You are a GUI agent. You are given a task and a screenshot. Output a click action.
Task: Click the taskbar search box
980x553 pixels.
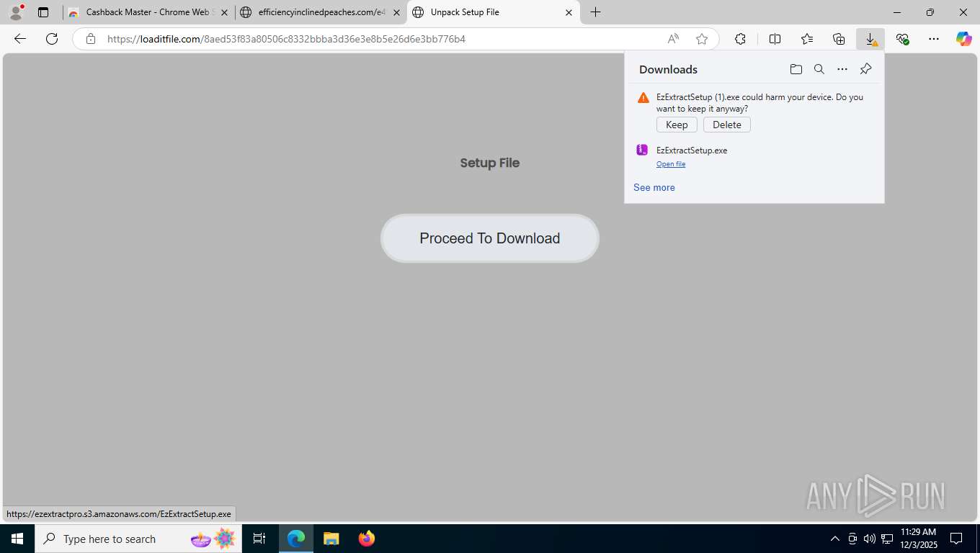tap(137, 539)
